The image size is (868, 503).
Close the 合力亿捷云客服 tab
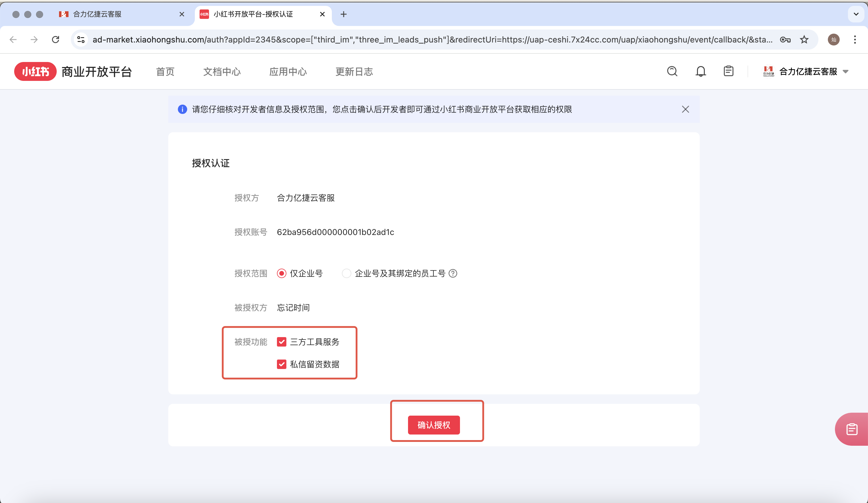tap(182, 14)
